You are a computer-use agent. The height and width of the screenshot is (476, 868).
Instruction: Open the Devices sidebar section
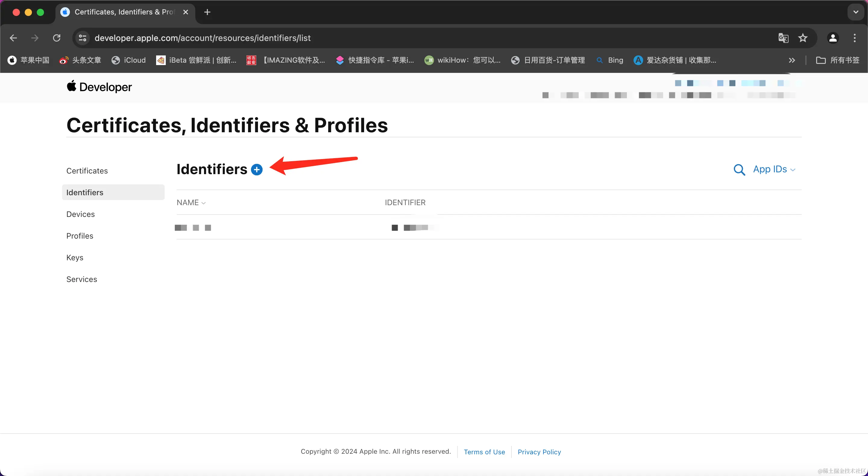(80, 214)
